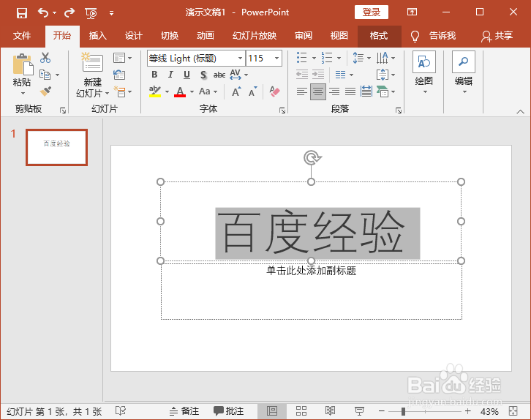Viewport: 531px width, 420px height.
Task: Open the 绘图 drawing group
Action: pos(424,72)
